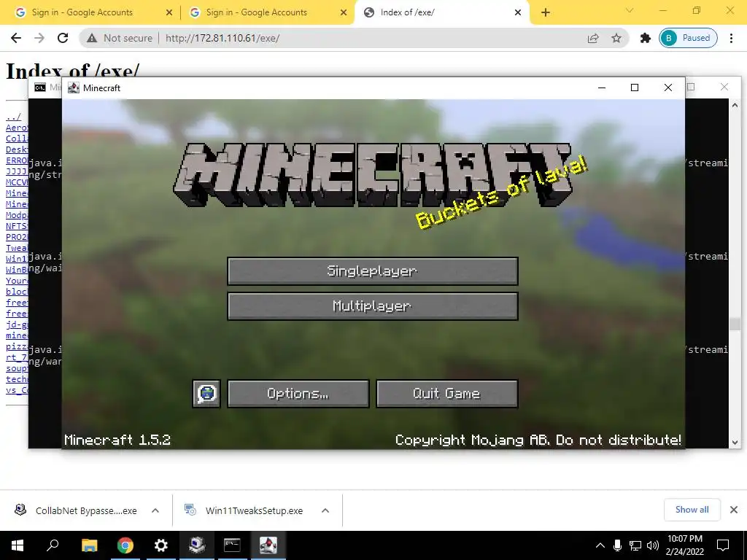The width and height of the screenshot is (747, 560).
Task: Bookmark this page with star icon
Action: [x=616, y=38]
